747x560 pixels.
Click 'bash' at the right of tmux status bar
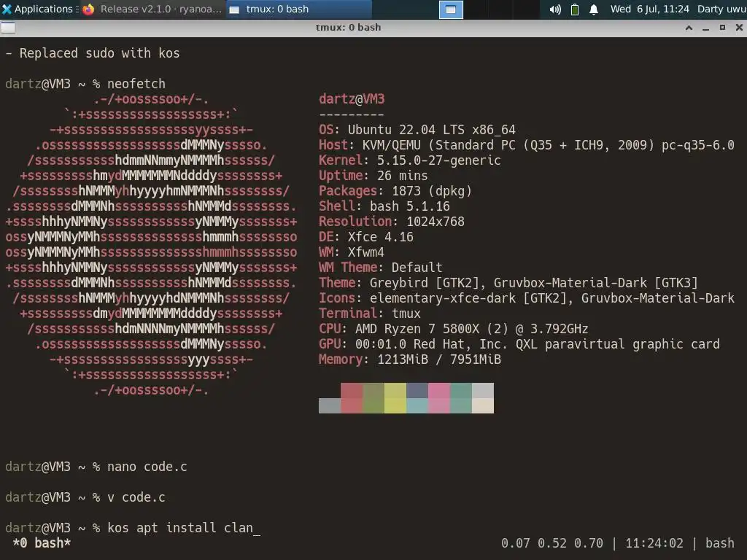click(720, 542)
